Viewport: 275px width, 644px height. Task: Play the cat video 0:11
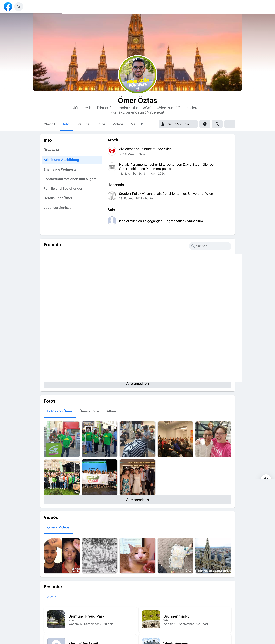tap(137, 556)
